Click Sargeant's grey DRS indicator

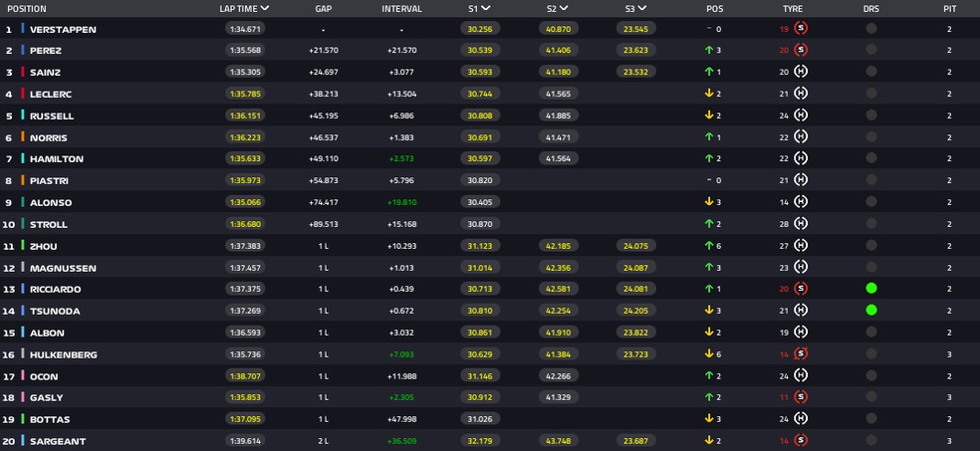[871, 440]
